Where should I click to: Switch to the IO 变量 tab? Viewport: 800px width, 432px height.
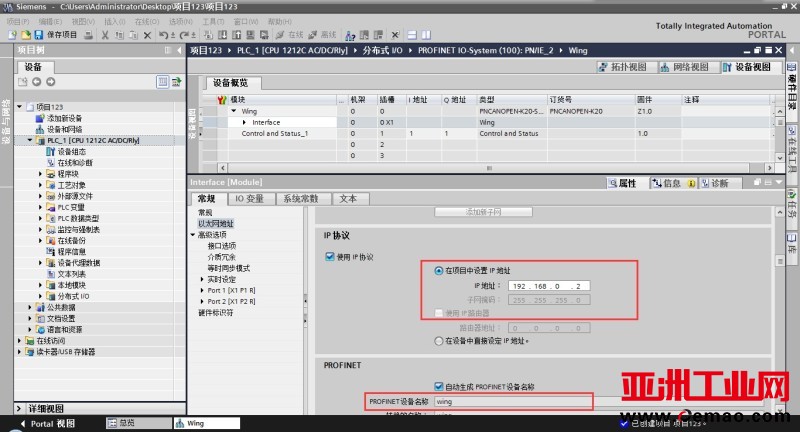click(249, 199)
